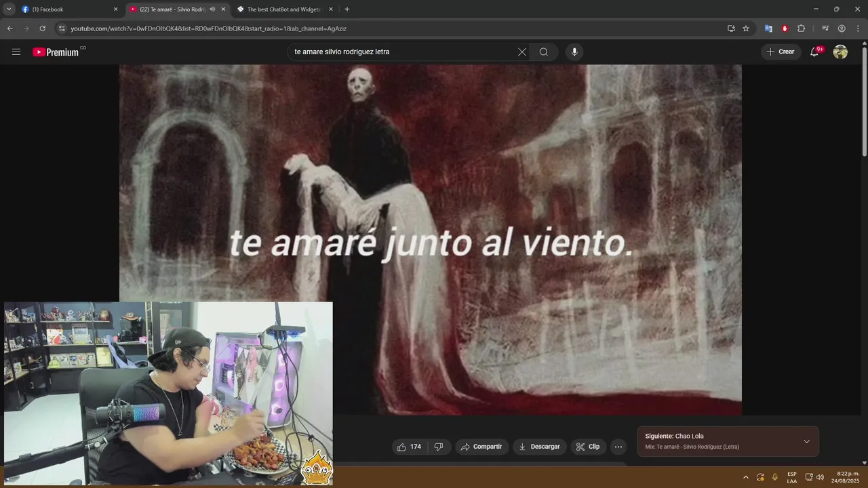The width and height of the screenshot is (868, 488).
Task: Dislike the video with thumbs down
Action: pos(439,447)
